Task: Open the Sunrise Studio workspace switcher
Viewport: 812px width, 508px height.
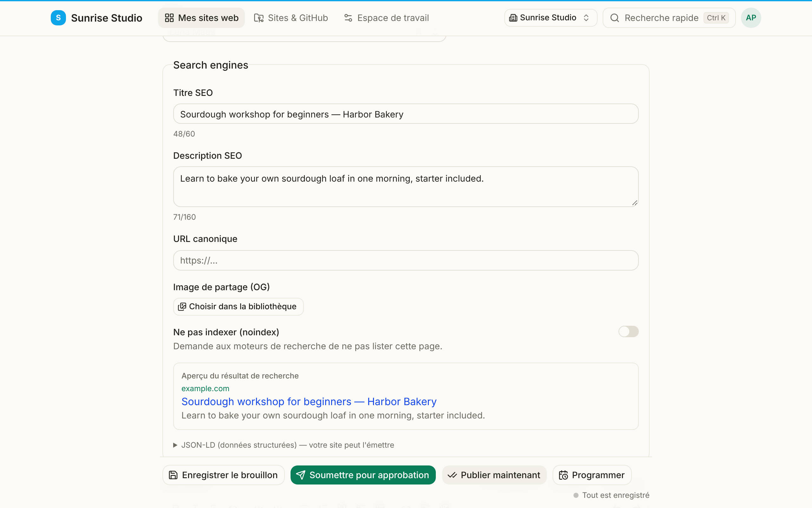Action: 550,18
